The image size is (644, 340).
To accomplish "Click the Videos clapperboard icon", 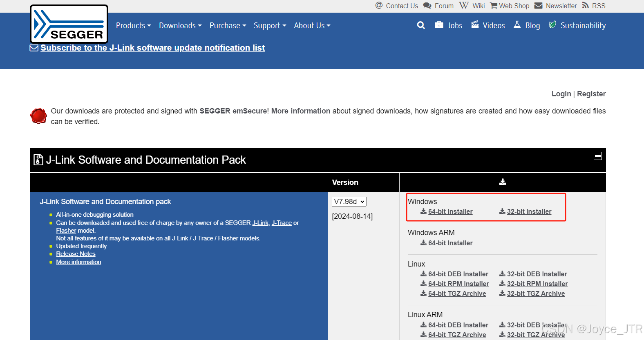I will pos(475,24).
